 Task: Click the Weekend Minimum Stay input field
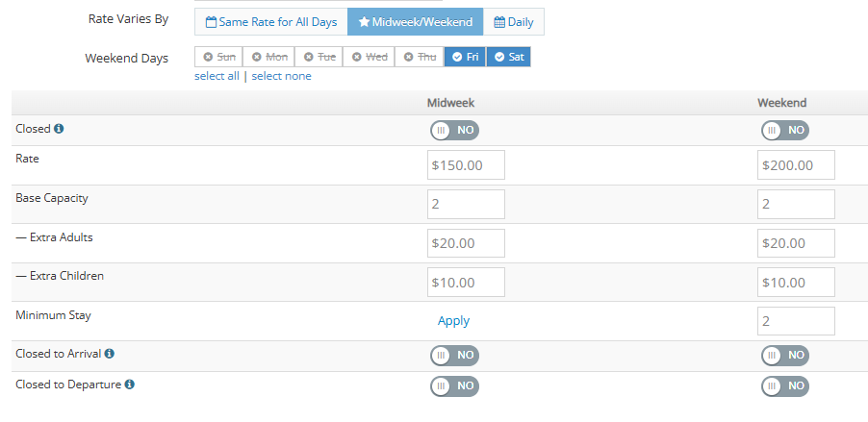[x=796, y=321]
